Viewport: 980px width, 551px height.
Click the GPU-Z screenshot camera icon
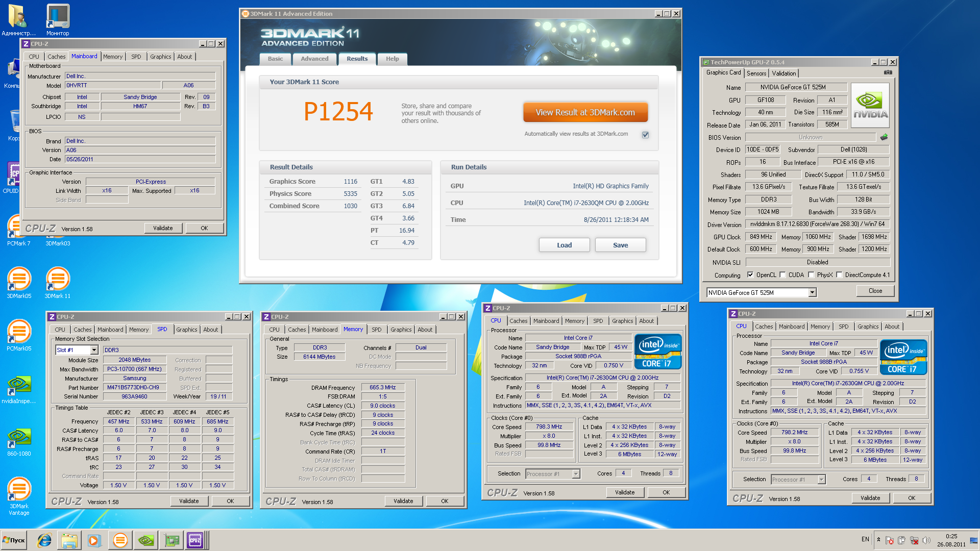click(x=888, y=72)
